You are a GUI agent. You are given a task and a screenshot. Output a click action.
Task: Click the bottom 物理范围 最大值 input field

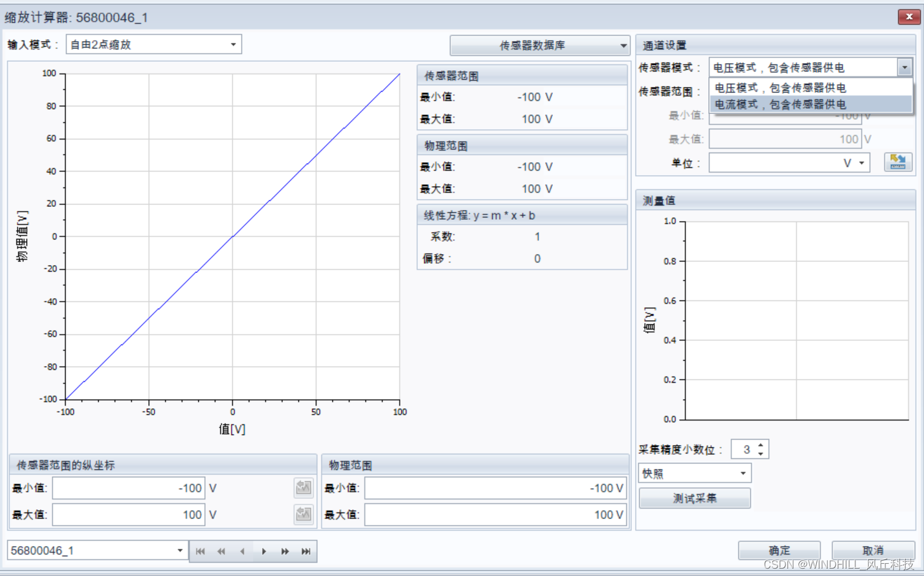pyautogui.click(x=495, y=514)
